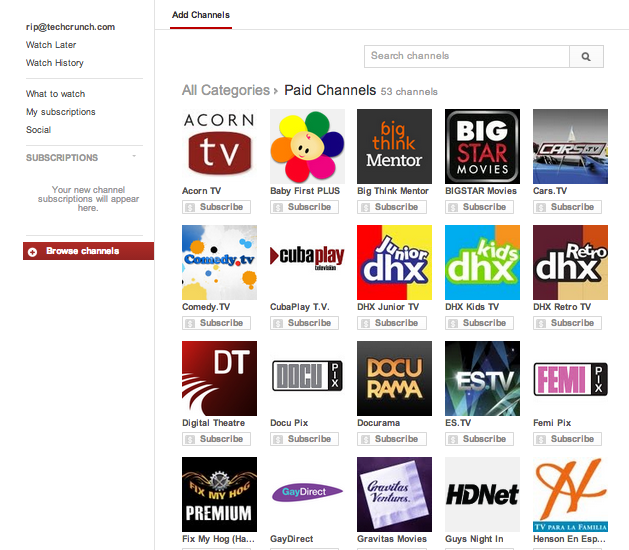Click the rip@techcrunch.com account link

(71, 27)
